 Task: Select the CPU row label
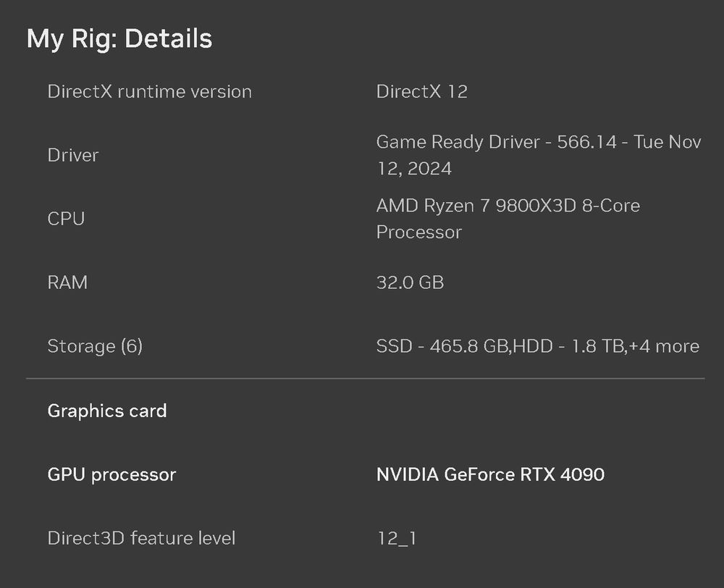pos(66,219)
